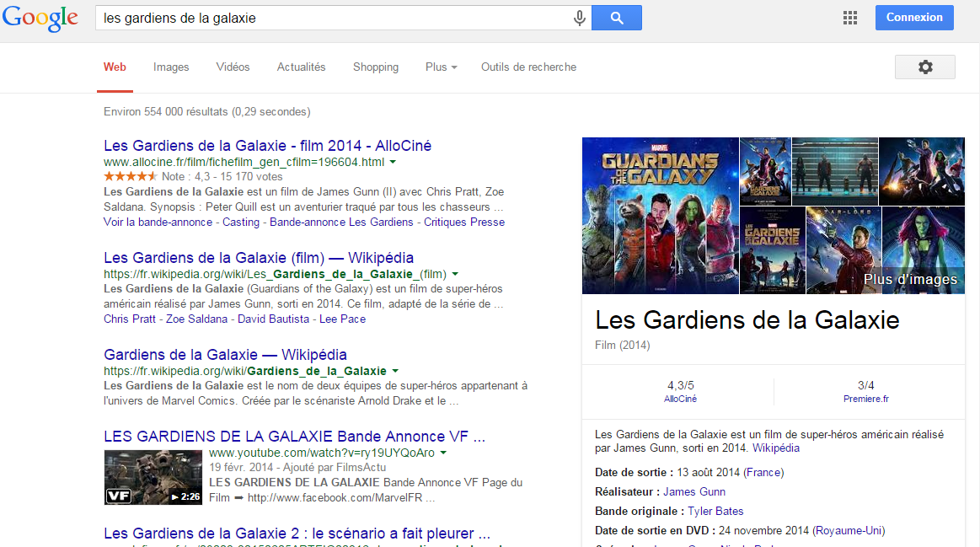Click the Casting sublink
Screen dimensions: 980x547
click(241, 222)
